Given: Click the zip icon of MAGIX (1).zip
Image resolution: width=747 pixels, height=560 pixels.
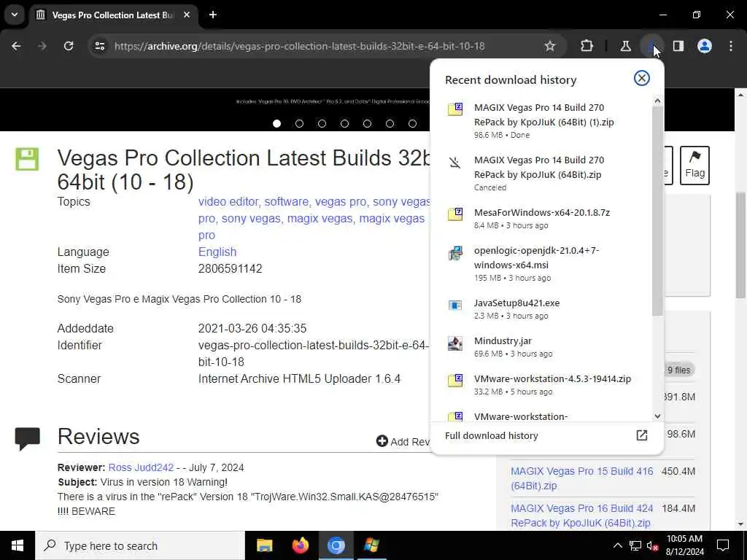Looking at the screenshot, I should [x=455, y=109].
